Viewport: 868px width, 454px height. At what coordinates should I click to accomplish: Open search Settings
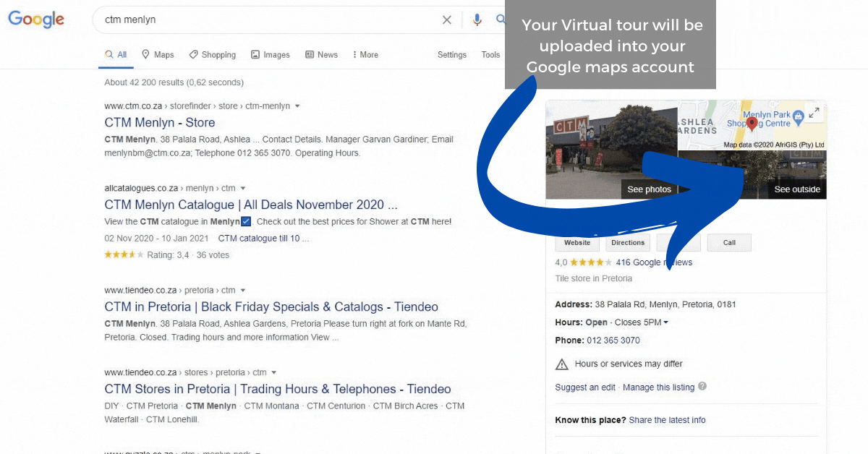[452, 55]
